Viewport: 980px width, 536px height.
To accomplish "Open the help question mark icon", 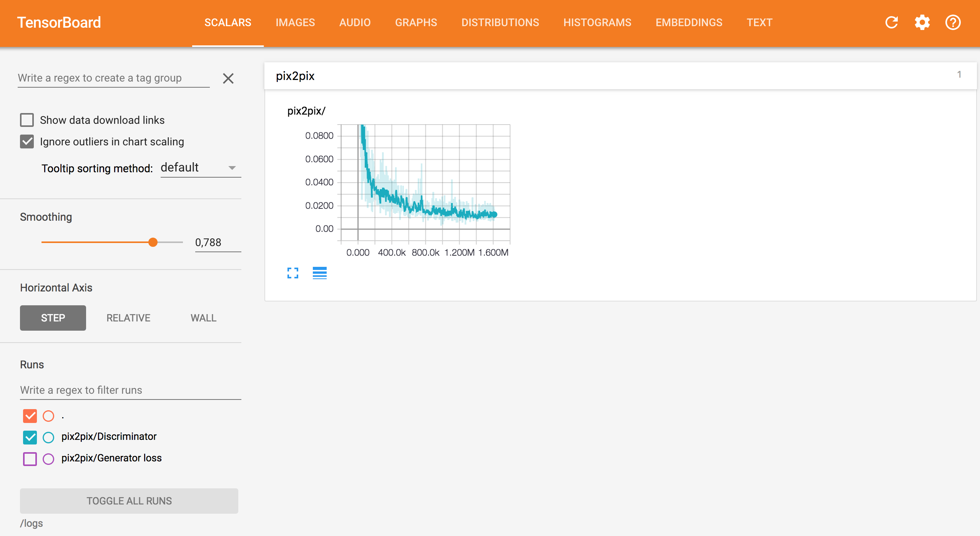I will pos(953,23).
